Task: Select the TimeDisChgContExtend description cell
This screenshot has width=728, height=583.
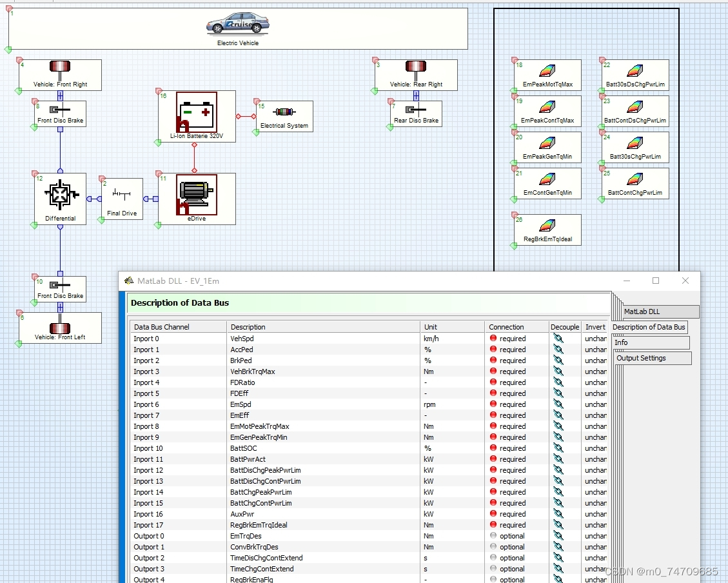Action: point(324,558)
